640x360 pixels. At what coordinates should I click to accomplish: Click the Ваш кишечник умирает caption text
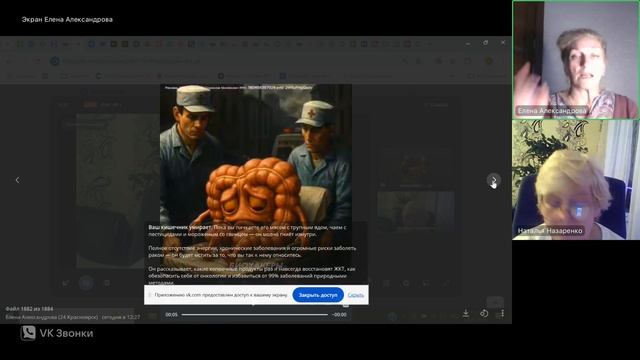[180, 227]
